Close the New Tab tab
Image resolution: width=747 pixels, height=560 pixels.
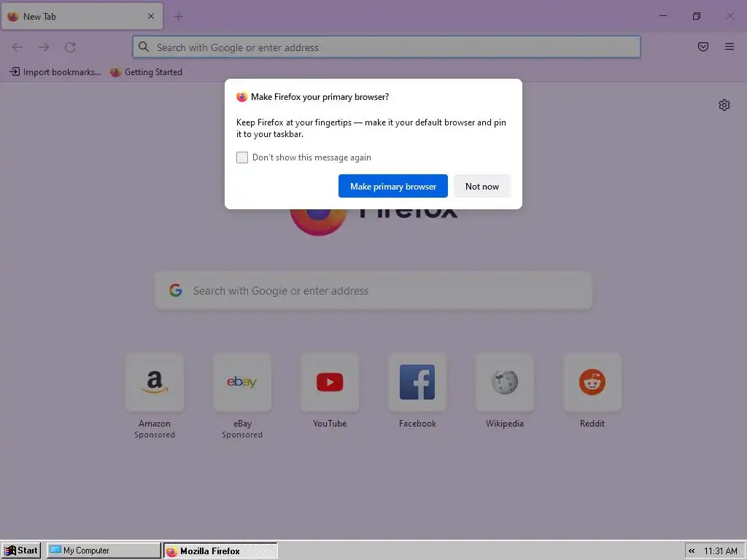pyautogui.click(x=150, y=16)
